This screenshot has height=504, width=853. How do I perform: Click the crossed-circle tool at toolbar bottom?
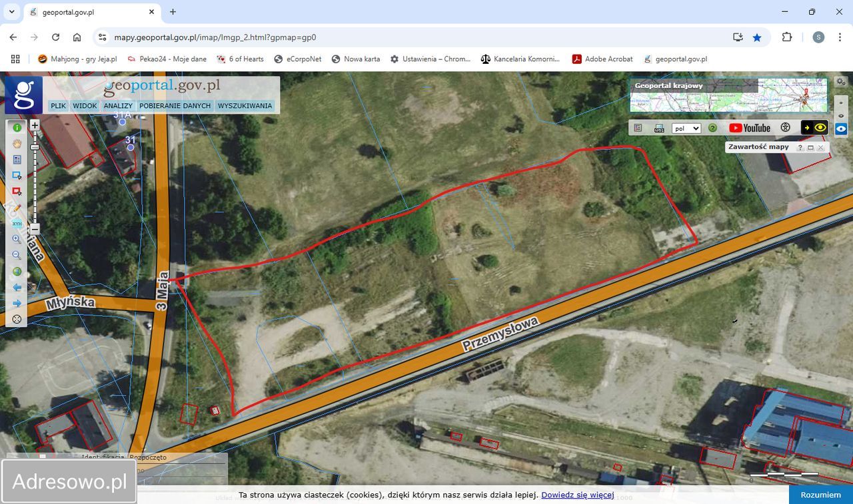click(x=17, y=320)
